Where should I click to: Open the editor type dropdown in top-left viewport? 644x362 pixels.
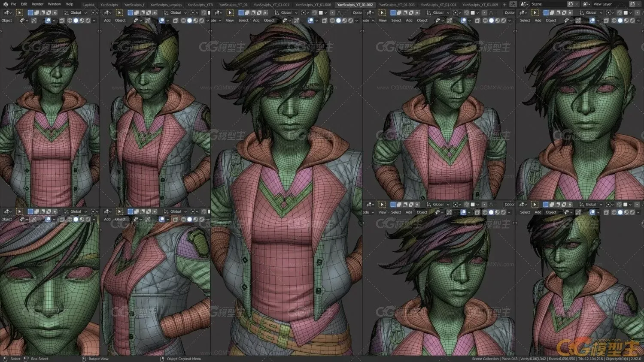tap(8, 13)
